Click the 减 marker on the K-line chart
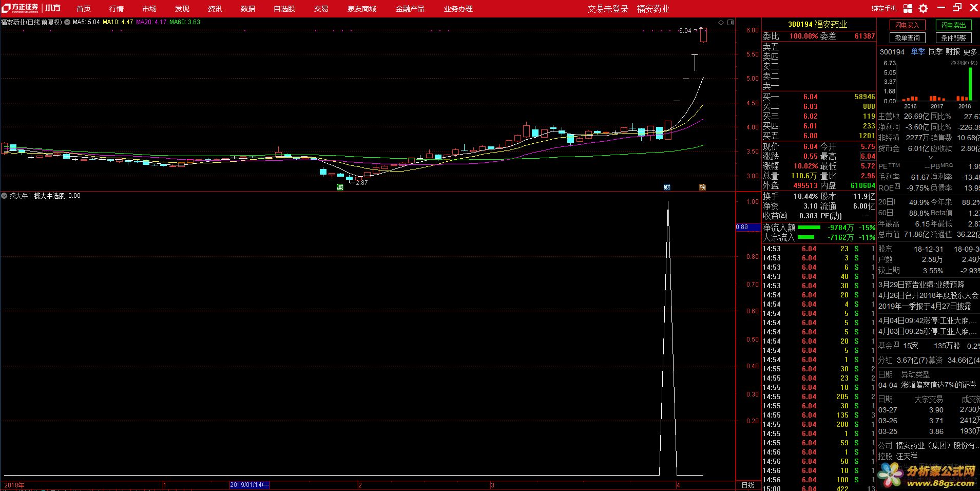This screenshot has width=980, height=491. point(340,187)
